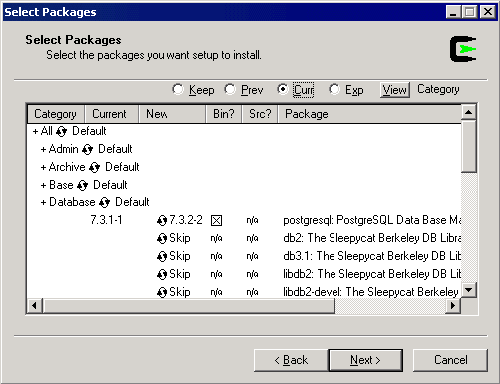Click the db2 package description
500x384 pixels.
pyautogui.click(x=372, y=238)
